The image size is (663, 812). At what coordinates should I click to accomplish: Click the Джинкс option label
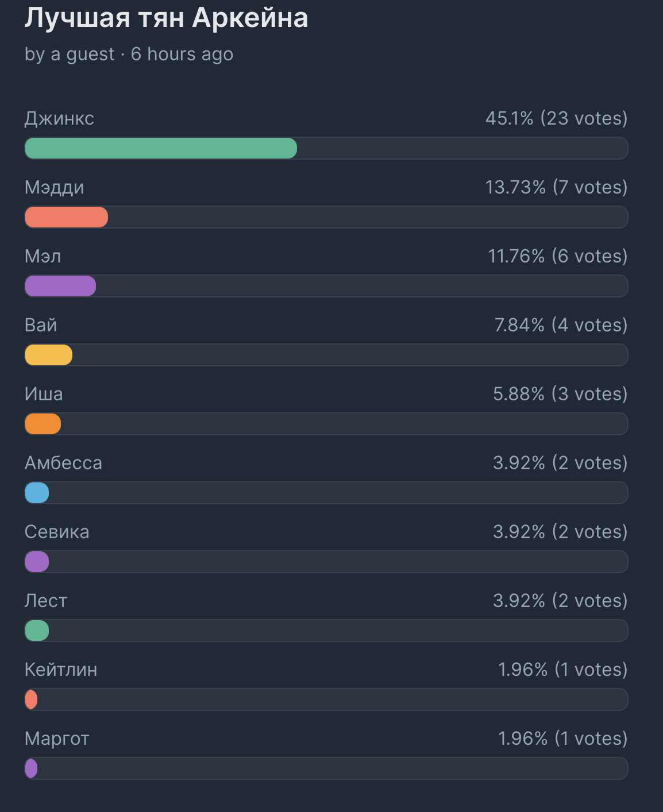point(59,119)
